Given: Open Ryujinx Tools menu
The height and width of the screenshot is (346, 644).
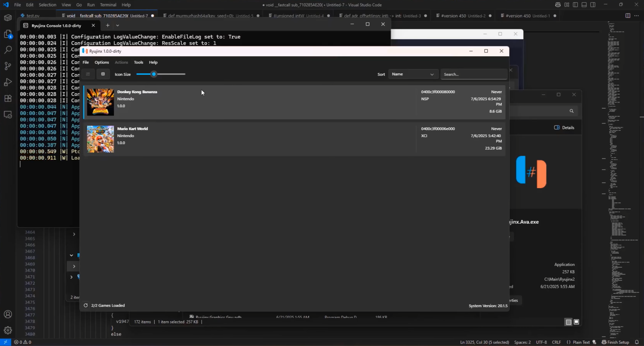Looking at the screenshot, I should tap(138, 62).
